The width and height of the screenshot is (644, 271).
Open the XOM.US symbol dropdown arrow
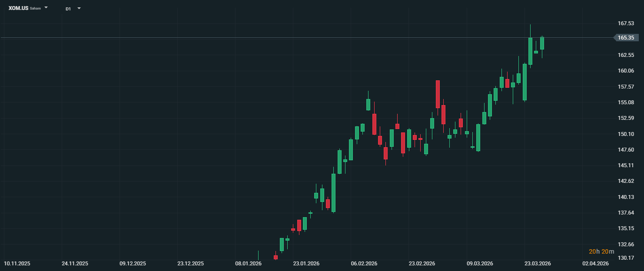click(x=46, y=8)
